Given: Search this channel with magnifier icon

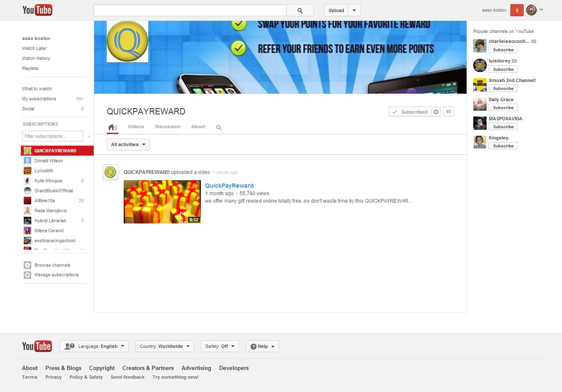Looking at the screenshot, I should [219, 128].
